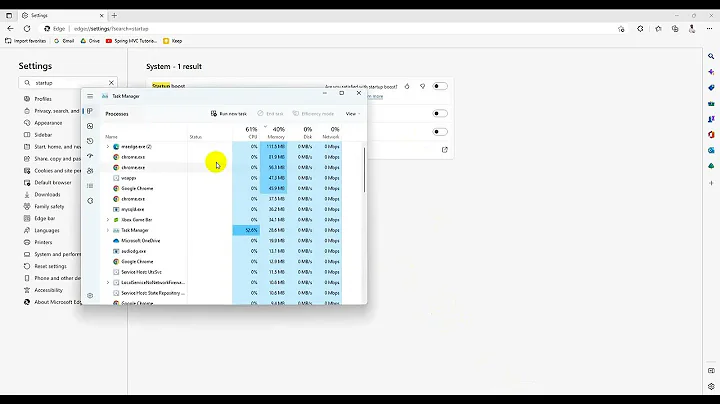The height and width of the screenshot is (404, 720).
Task: Sort processes by Name column header
Action: pyautogui.click(x=112, y=137)
